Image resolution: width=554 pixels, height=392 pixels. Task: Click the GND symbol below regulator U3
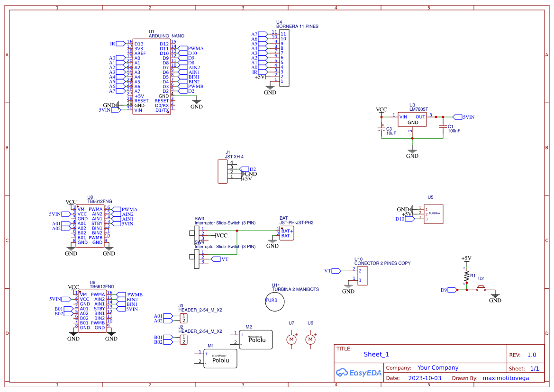click(412, 151)
